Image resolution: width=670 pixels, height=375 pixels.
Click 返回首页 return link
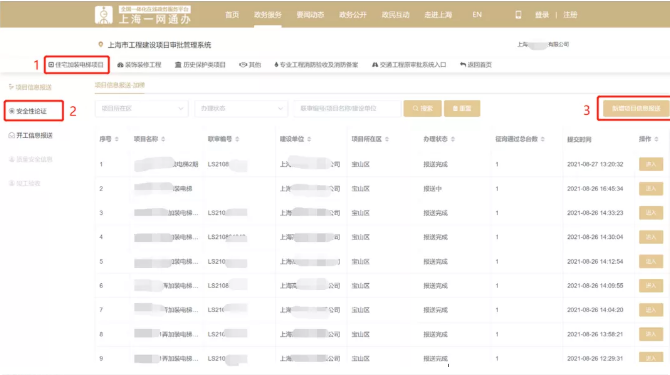476,65
